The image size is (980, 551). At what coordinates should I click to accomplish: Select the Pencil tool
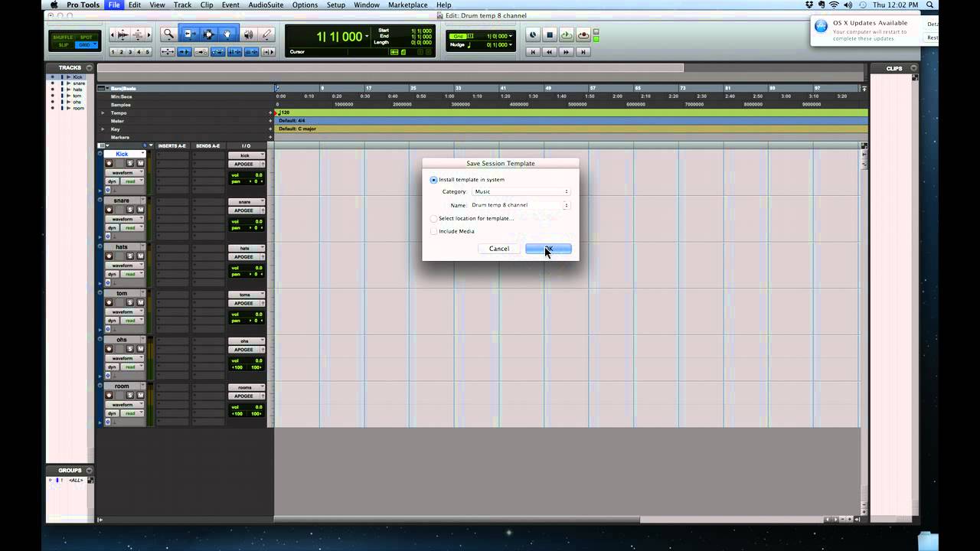(x=266, y=34)
